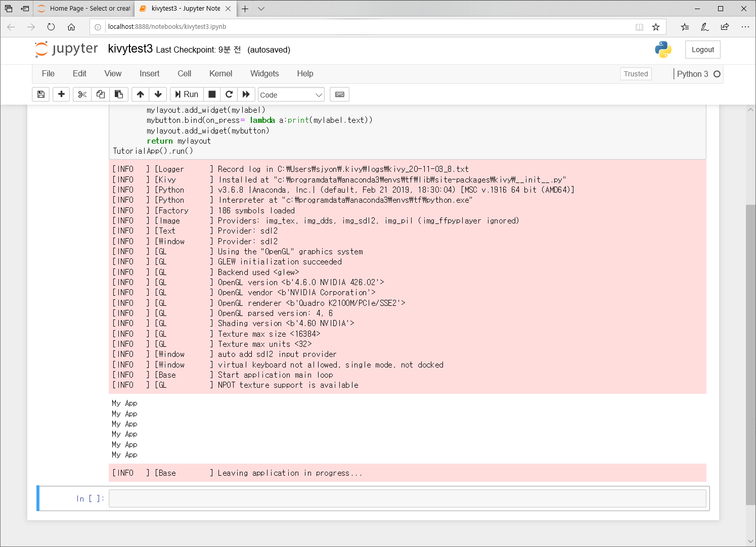Open browser settings and more menu
The height and width of the screenshot is (547, 756).
click(745, 27)
